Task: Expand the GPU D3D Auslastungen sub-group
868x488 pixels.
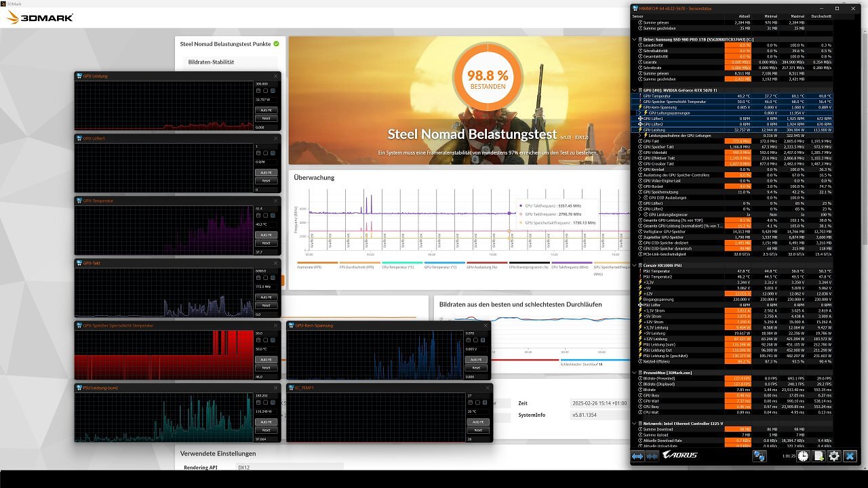Action: (x=639, y=197)
